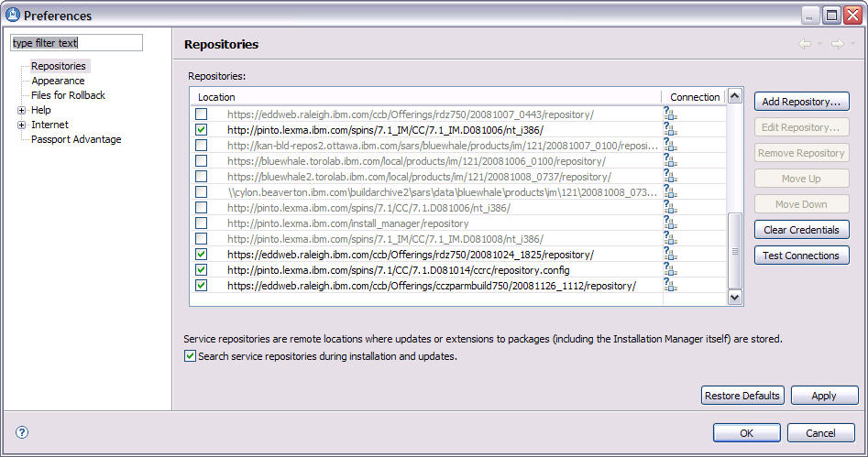Click connection icon for install_manager/repository row

670,223
